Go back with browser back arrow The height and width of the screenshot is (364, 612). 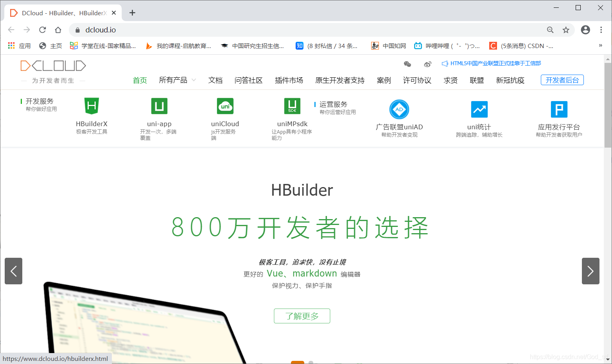pyautogui.click(x=11, y=30)
